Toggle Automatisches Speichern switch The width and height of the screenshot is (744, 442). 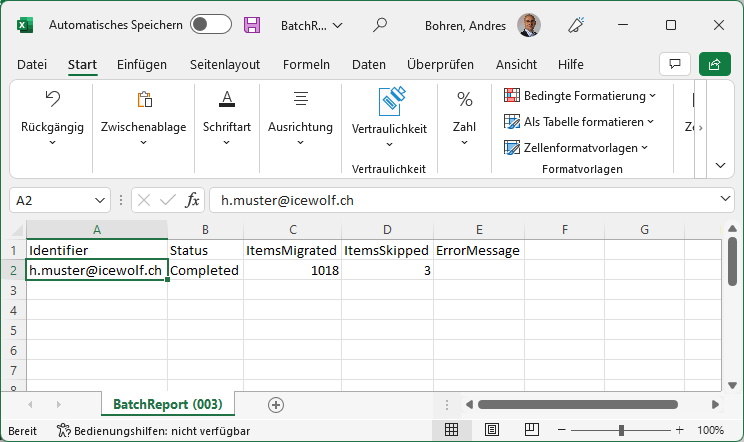click(211, 25)
